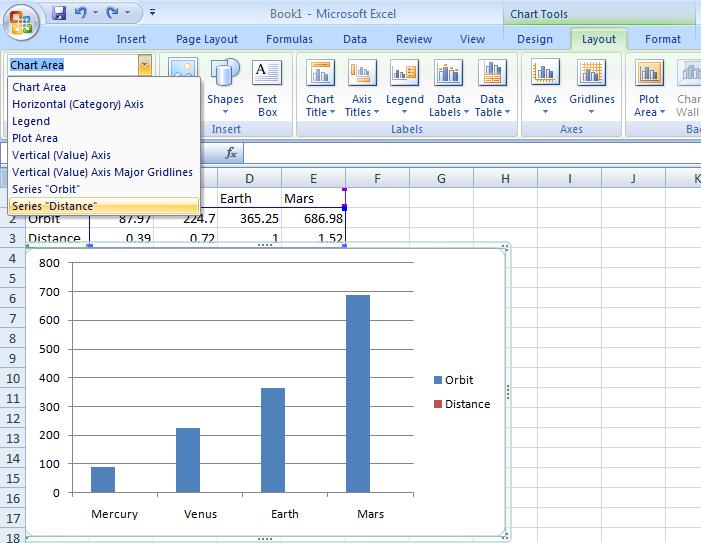The image size is (701, 543).
Task: Click the Gridlines icon
Action: [592, 74]
